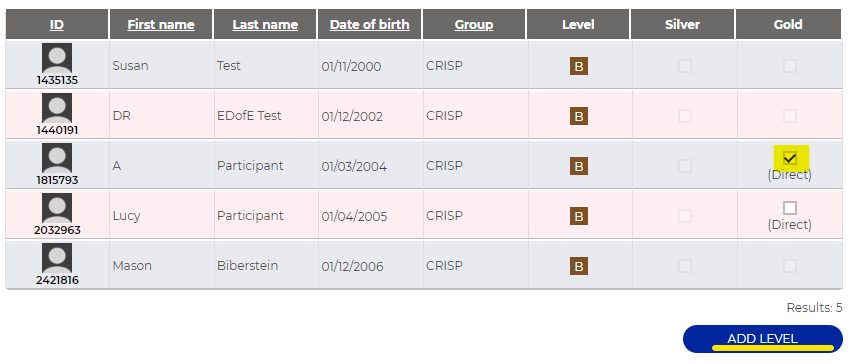Click Bronze badge in Mason's row
The width and height of the screenshot is (862, 364).
tap(578, 266)
